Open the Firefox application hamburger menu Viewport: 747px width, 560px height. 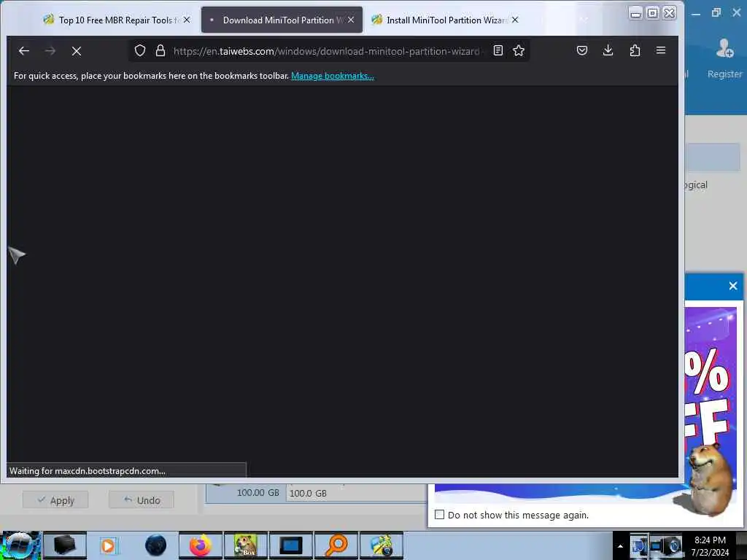(661, 50)
